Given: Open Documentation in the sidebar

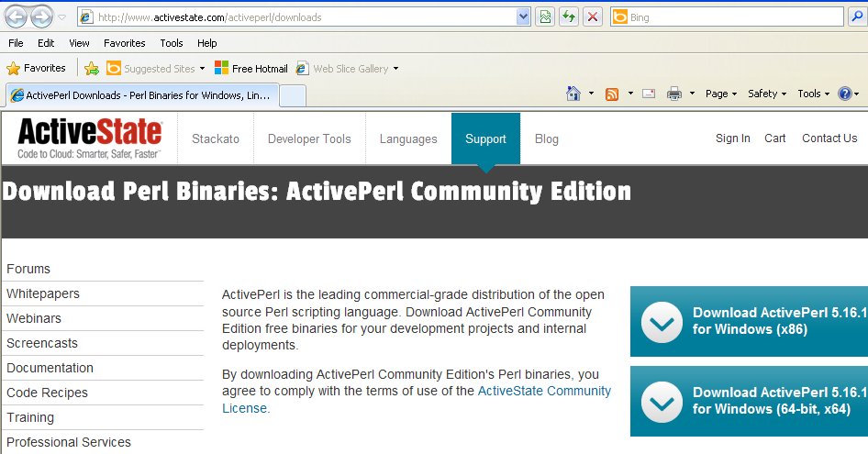Looking at the screenshot, I should tap(50, 368).
